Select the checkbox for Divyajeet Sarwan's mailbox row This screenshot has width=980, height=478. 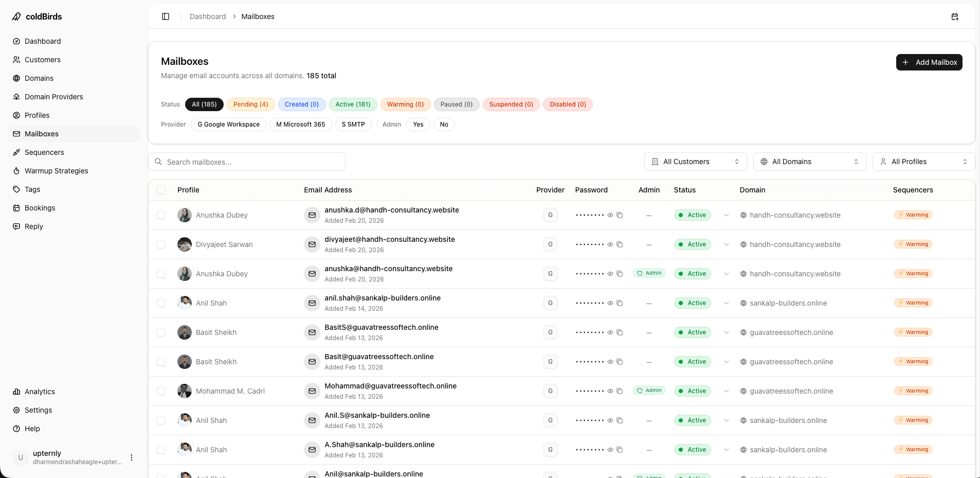[x=161, y=244]
